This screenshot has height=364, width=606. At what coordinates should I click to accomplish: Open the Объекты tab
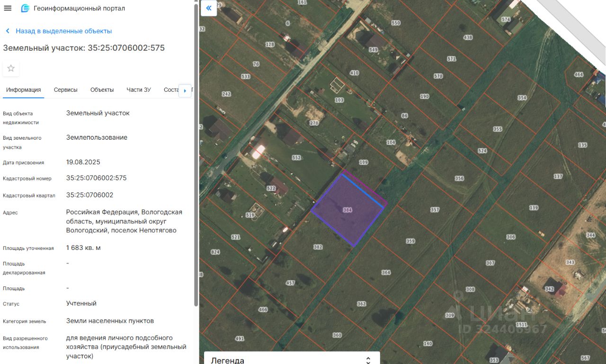pyautogui.click(x=102, y=90)
